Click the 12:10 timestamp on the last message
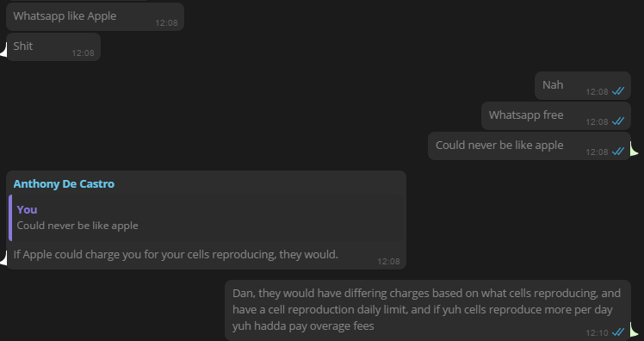The height and width of the screenshot is (341, 644). tap(597, 332)
